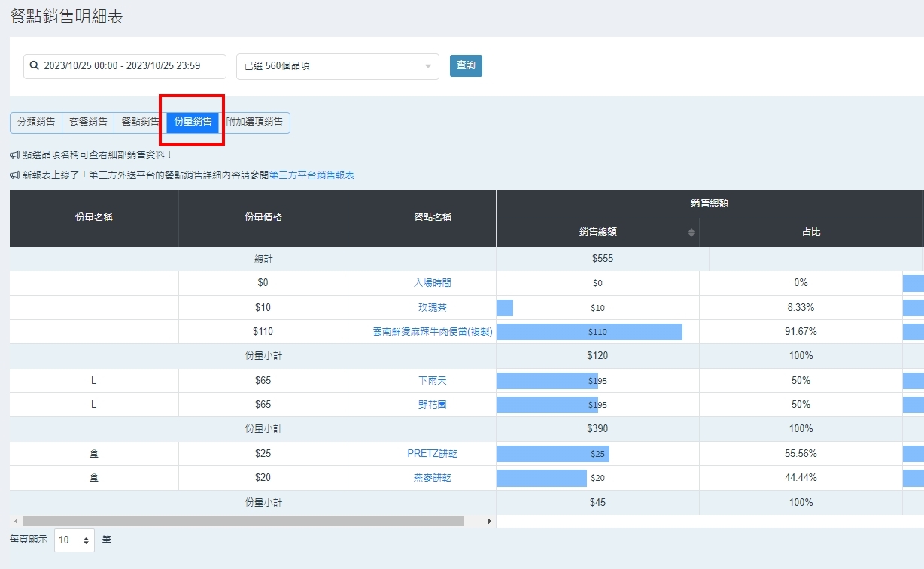Screen dimensions: 924x569
Task: Open the 附加選項銷售 tab
Action: pos(254,122)
